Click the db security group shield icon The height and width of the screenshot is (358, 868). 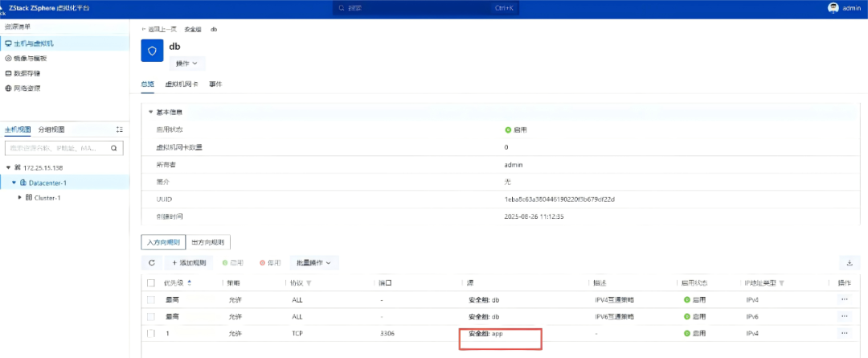(152, 51)
